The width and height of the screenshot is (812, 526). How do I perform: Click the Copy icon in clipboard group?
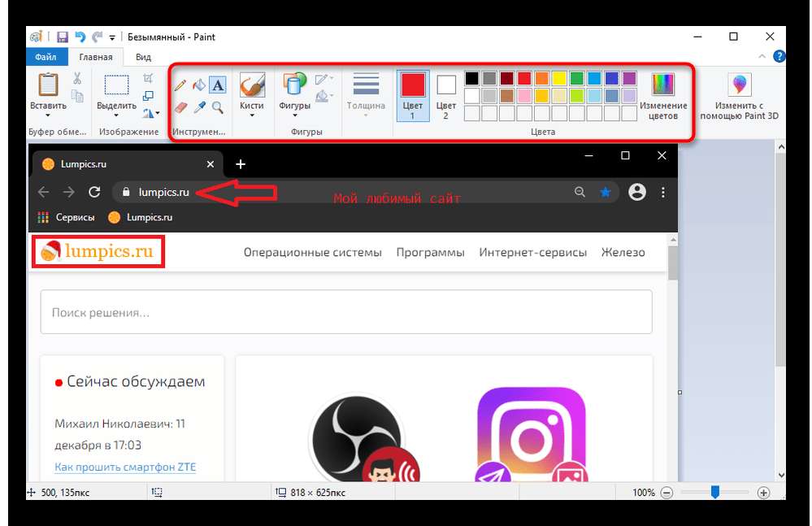click(77, 96)
